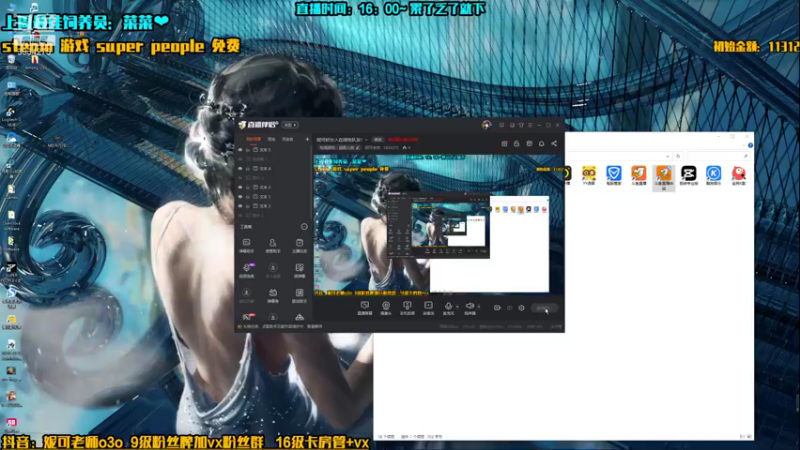Expand the stream title dropdown chevron
800x450 pixels.
pyautogui.click(x=366, y=140)
